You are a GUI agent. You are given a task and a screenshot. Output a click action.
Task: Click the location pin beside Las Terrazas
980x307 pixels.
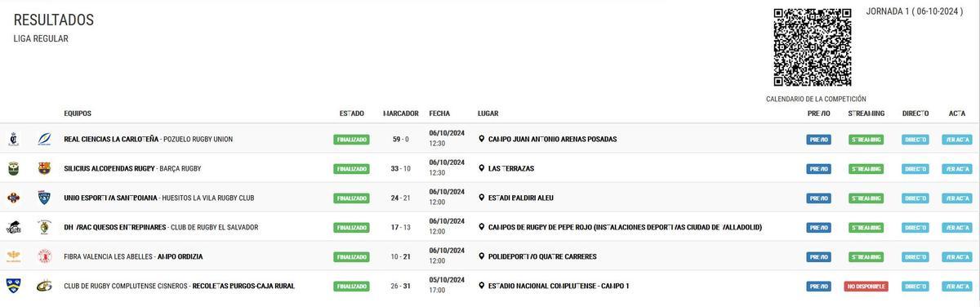tap(482, 168)
